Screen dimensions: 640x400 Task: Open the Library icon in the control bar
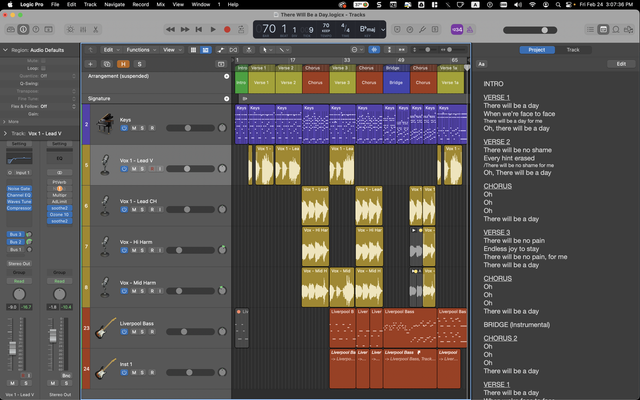tap(11, 29)
